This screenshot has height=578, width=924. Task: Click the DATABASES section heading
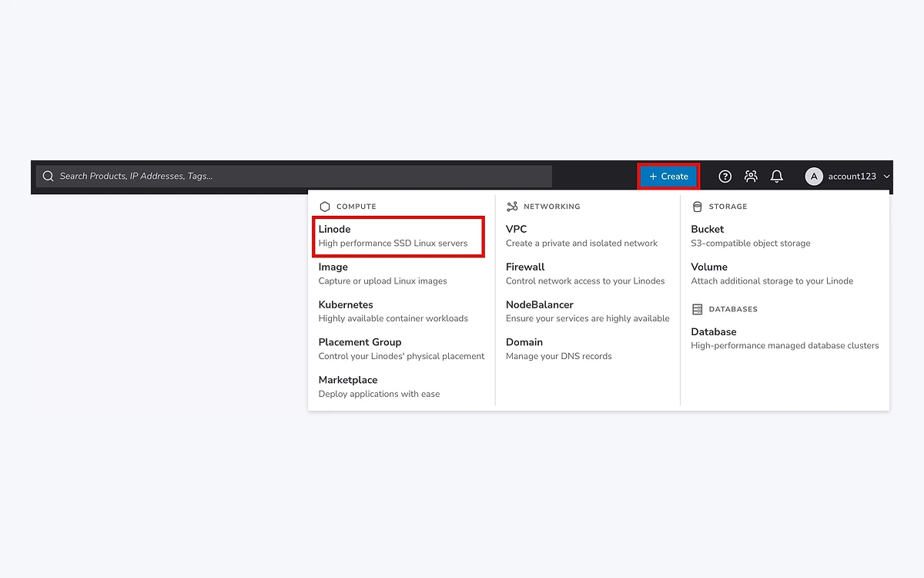click(x=733, y=309)
